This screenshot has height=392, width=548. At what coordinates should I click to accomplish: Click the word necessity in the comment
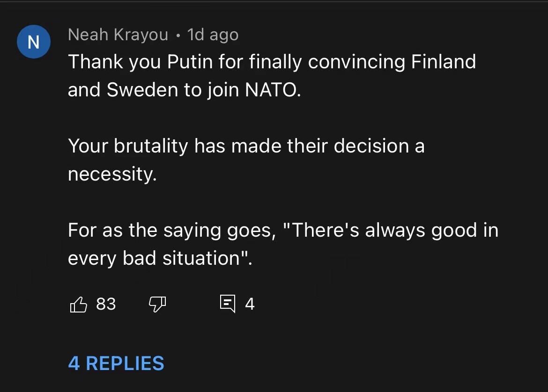(111, 174)
